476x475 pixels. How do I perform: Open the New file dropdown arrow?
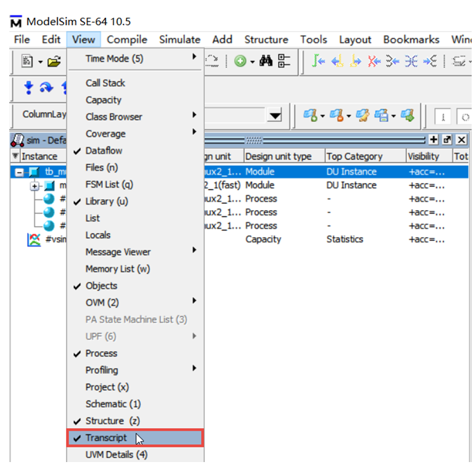pyautogui.click(x=40, y=62)
